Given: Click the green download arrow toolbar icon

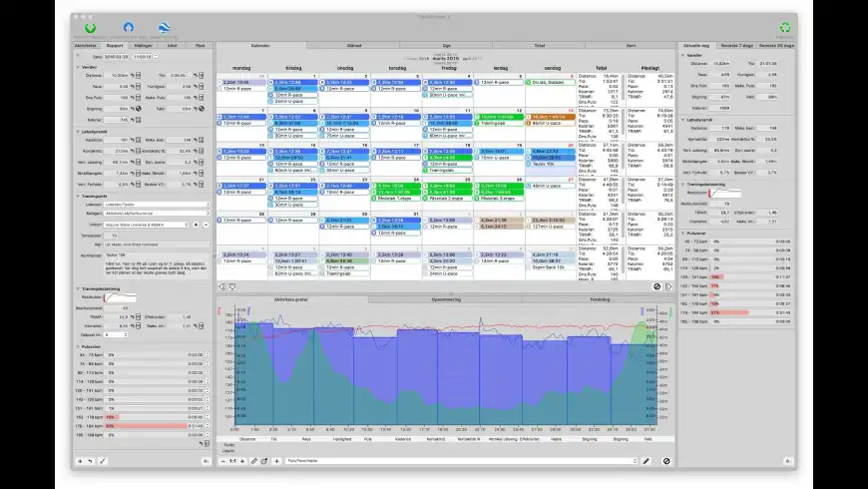Looking at the screenshot, I should tap(90, 28).
